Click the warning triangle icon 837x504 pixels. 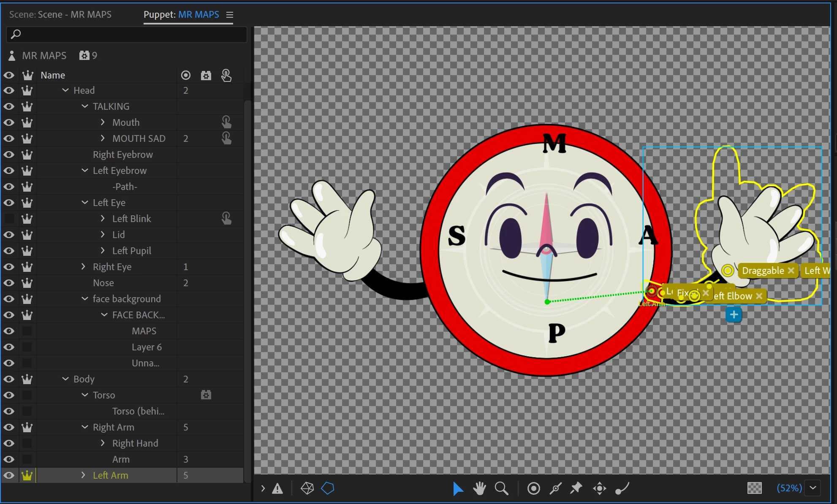[x=277, y=488]
